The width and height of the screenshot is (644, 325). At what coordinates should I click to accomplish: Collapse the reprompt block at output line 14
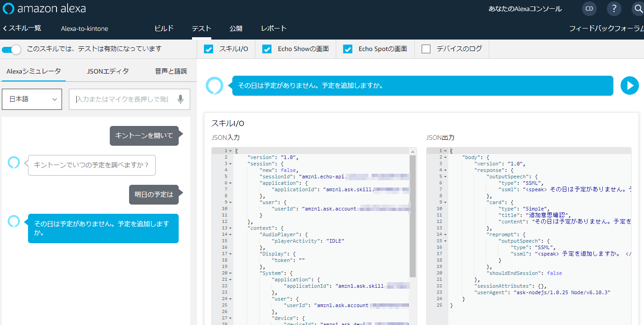445,234
